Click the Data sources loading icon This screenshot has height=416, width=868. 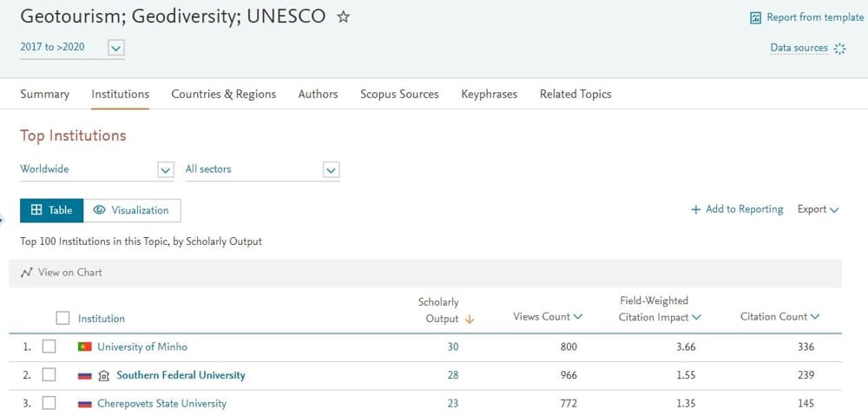point(839,49)
